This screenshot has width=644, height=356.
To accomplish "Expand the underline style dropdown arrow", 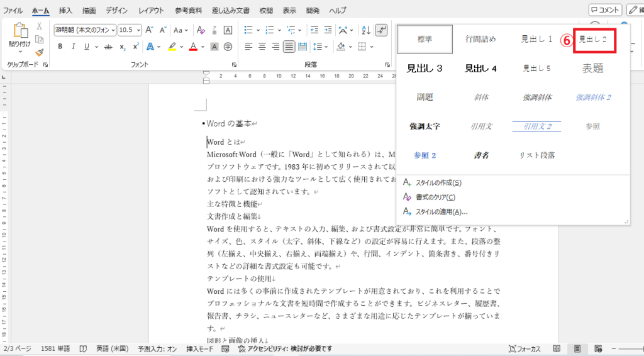I will (96, 47).
